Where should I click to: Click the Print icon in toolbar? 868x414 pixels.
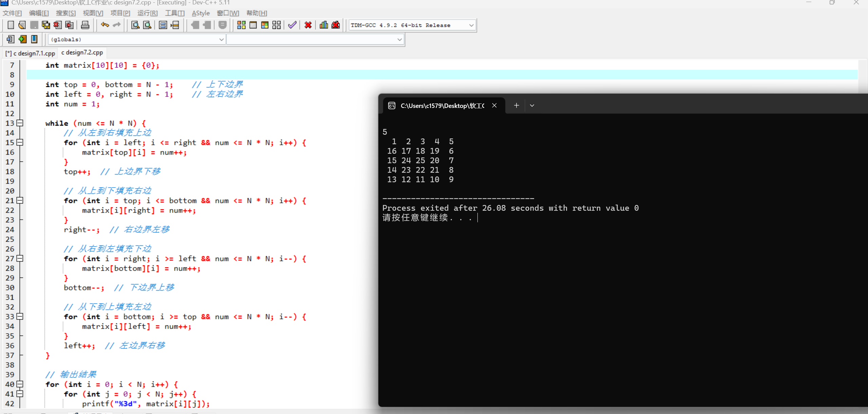pyautogui.click(x=85, y=25)
